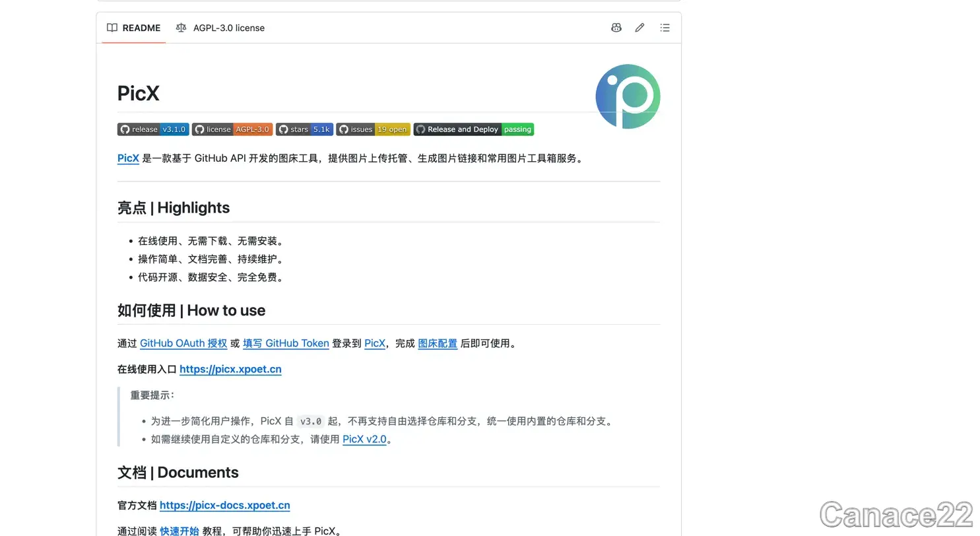
Task: Visit the https://picx.xpoet.cn link
Action: click(230, 370)
